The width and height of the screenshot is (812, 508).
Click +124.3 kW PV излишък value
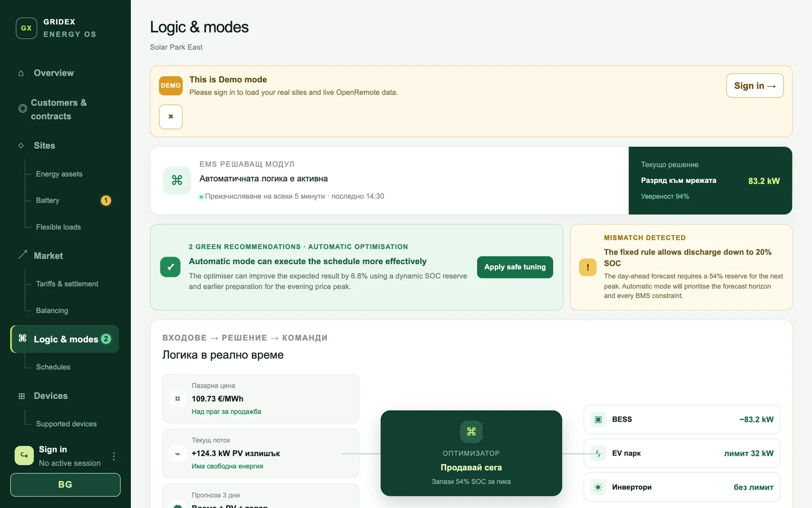(235, 454)
